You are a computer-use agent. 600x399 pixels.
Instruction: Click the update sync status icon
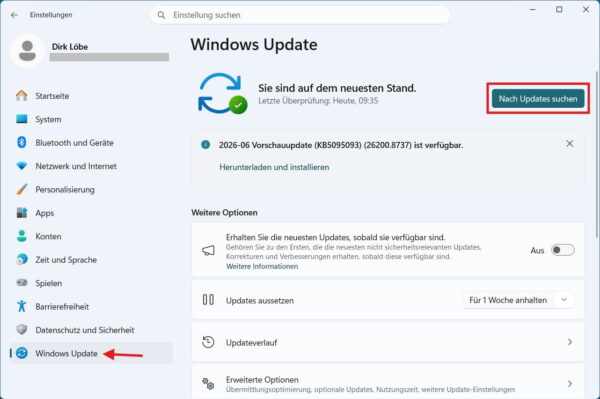(x=223, y=94)
